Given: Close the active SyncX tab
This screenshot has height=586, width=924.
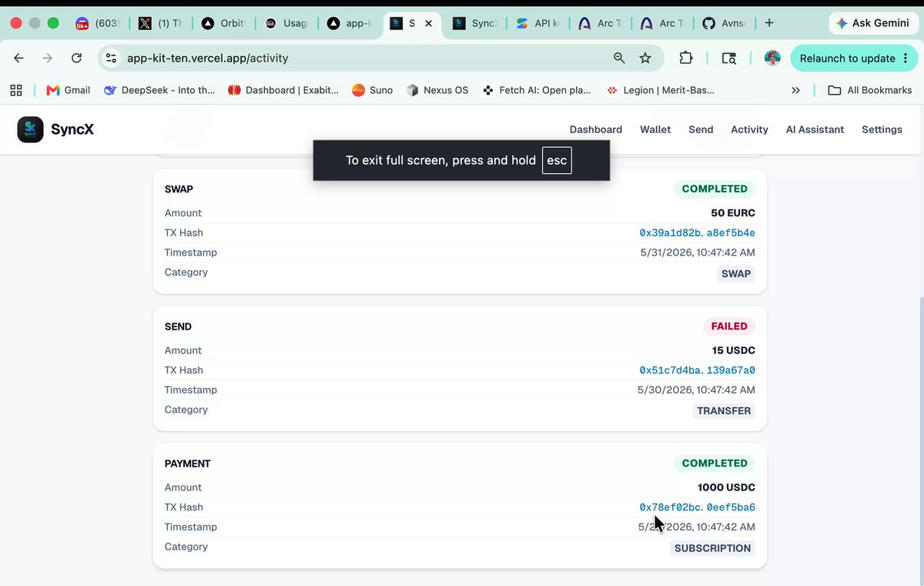Looking at the screenshot, I should point(429,23).
